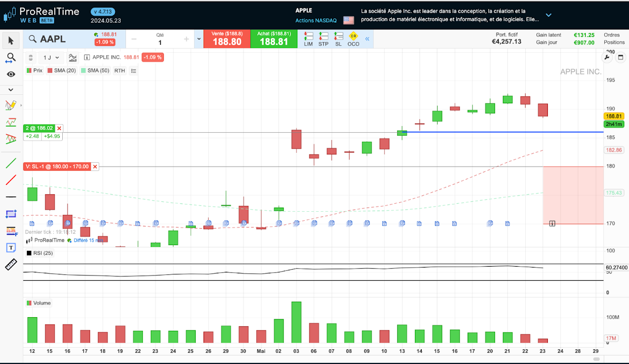Expand the sidebar chevron below the eye
This screenshot has width=629, height=364.
click(11, 90)
